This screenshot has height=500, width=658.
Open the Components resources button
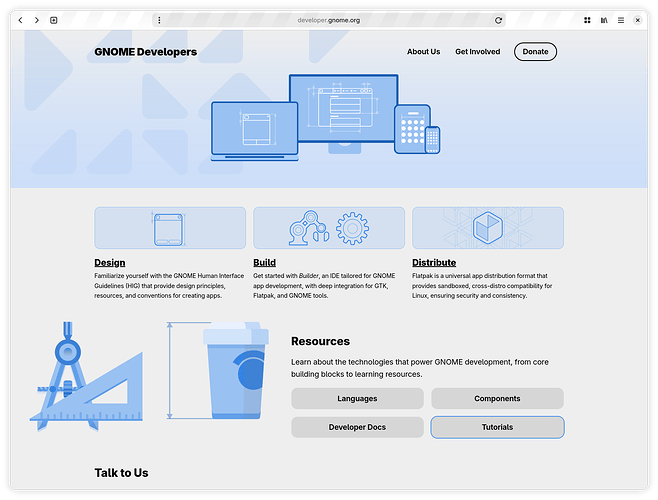tap(497, 398)
